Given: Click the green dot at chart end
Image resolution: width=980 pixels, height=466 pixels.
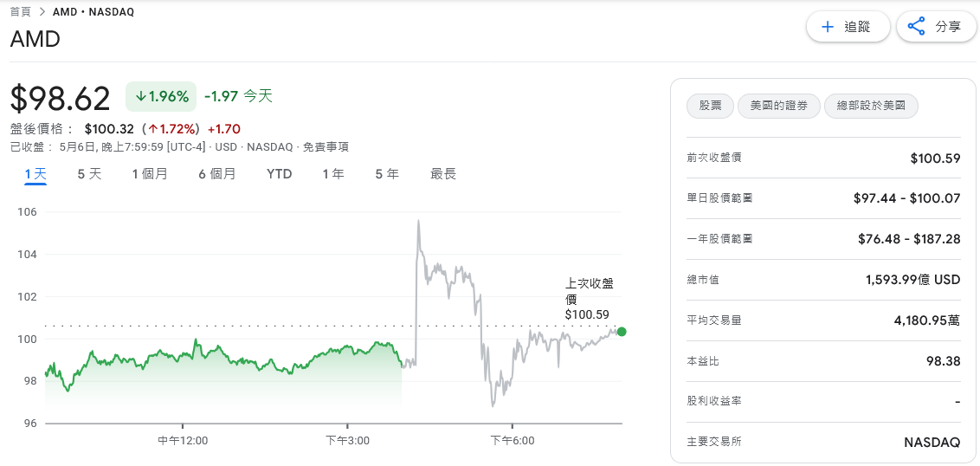Looking at the screenshot, I should pyautogui.click(x=622, y=332).
